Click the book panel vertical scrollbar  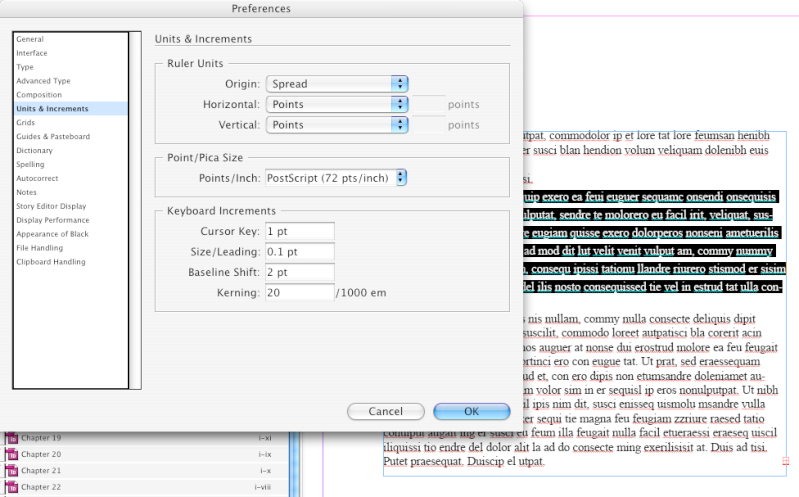pos(295,464)
